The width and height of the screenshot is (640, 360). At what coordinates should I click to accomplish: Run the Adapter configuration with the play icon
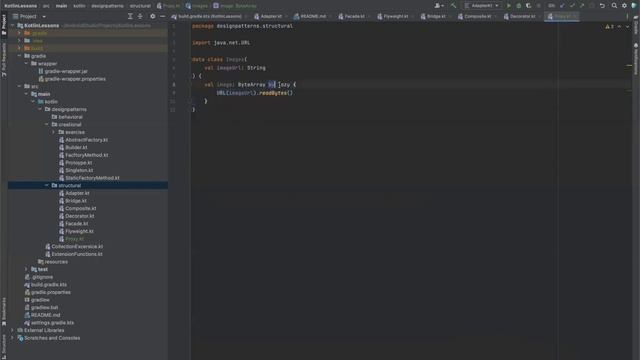pyautogui.click(x=509, y=6)
